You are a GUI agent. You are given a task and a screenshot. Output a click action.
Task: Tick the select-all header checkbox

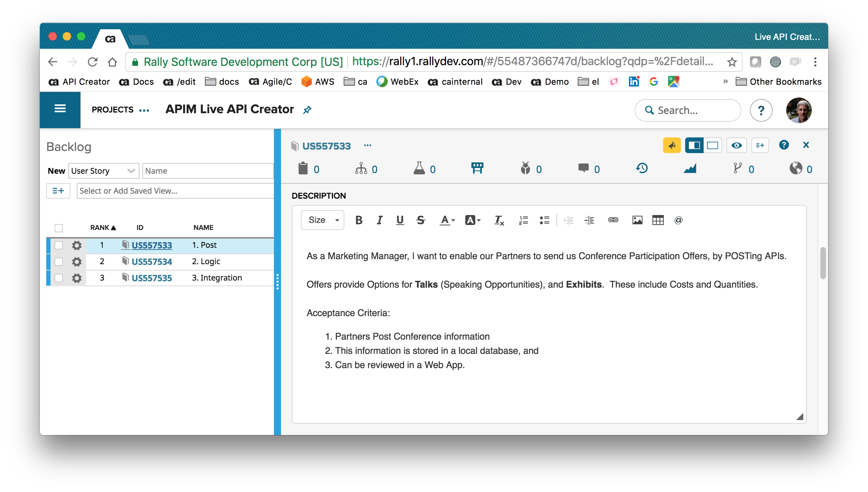click(59, 228)
